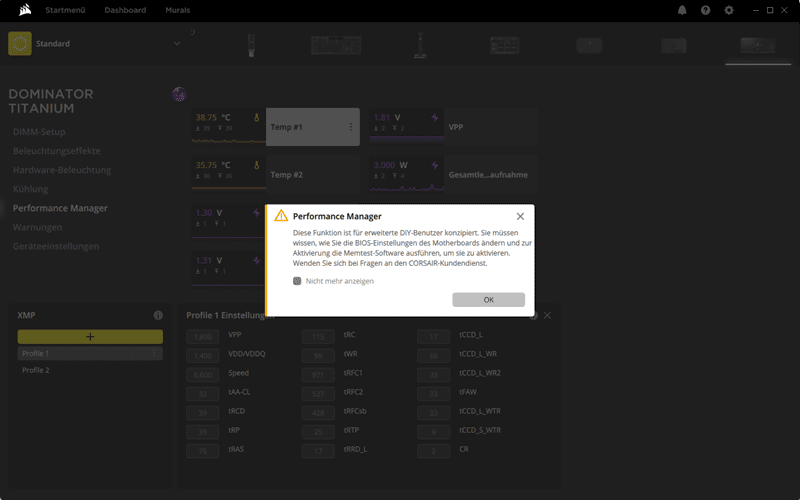
Task: Click the 38.75 °C temperature reading
Action: pos(213,117)
